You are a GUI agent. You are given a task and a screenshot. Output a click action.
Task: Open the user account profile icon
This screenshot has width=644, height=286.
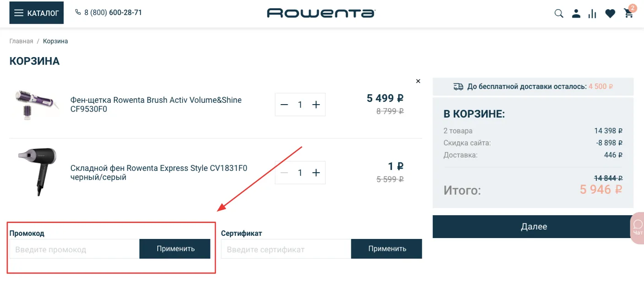click(x=576, y=14)
